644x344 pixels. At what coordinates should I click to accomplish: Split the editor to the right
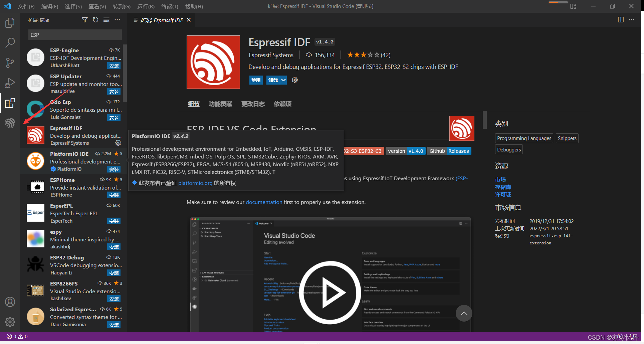(x=621, y=20)
